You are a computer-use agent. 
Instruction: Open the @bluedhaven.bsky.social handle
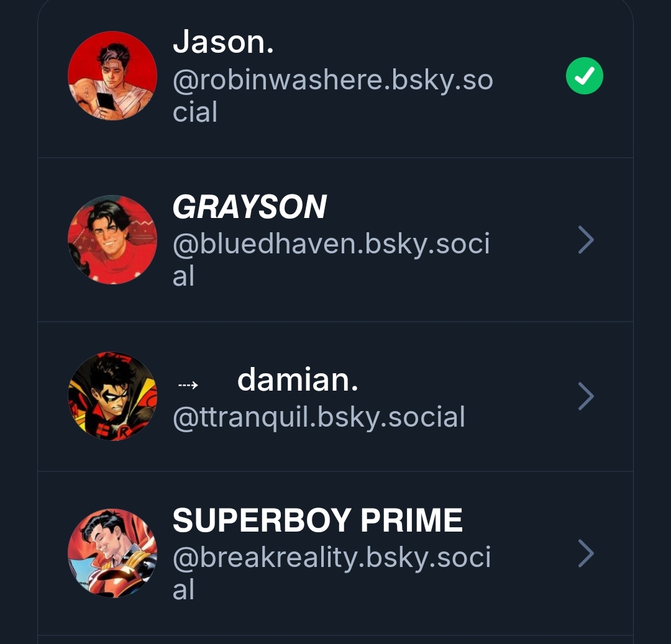point(331,260)
